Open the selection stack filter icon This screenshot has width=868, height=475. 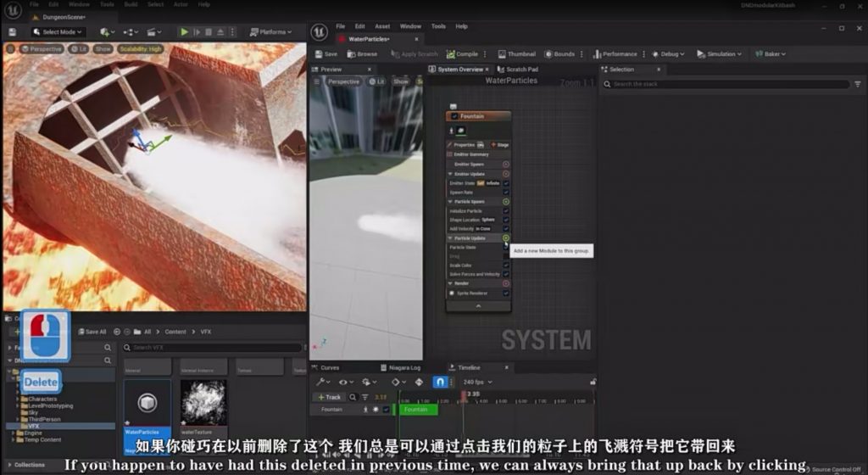click(858, 84)
